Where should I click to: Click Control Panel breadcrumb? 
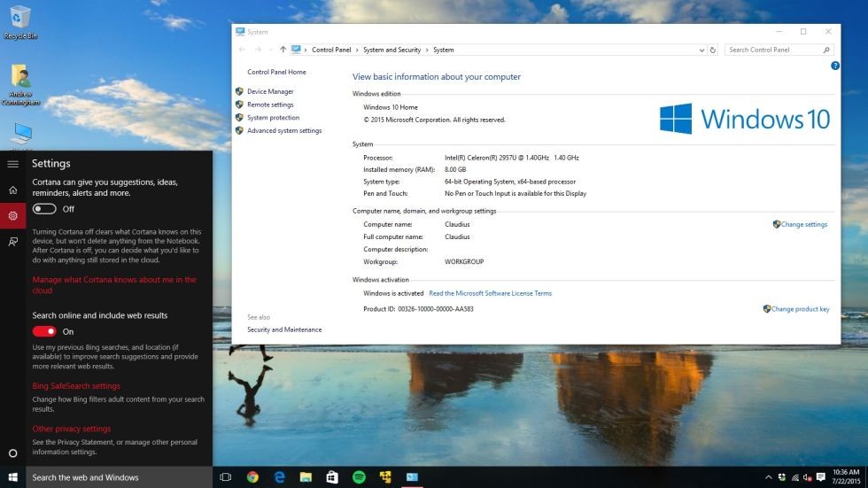331,50
